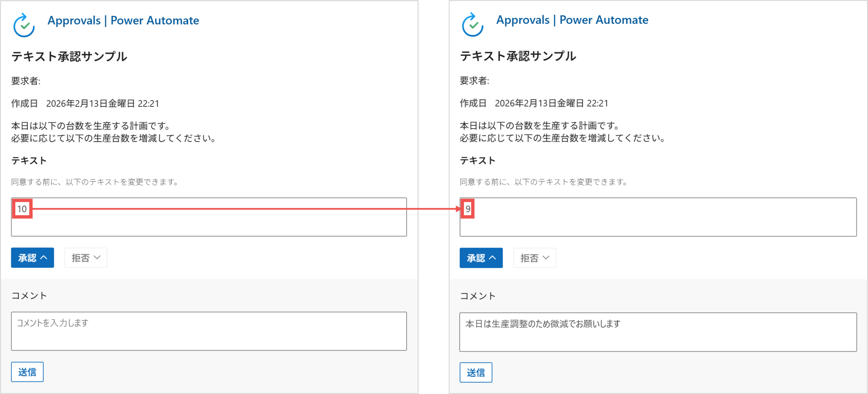Open the right Approvals | Power Automate link

click(572, 20)
